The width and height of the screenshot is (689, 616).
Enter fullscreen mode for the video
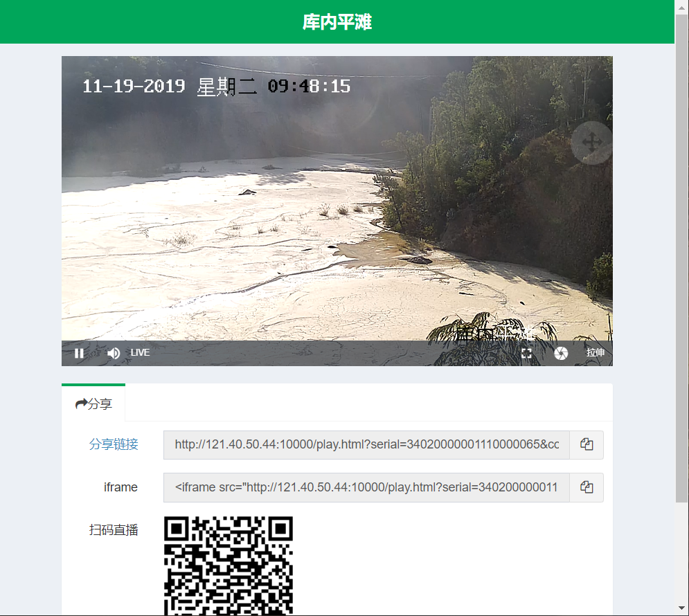tap(526, 353)
